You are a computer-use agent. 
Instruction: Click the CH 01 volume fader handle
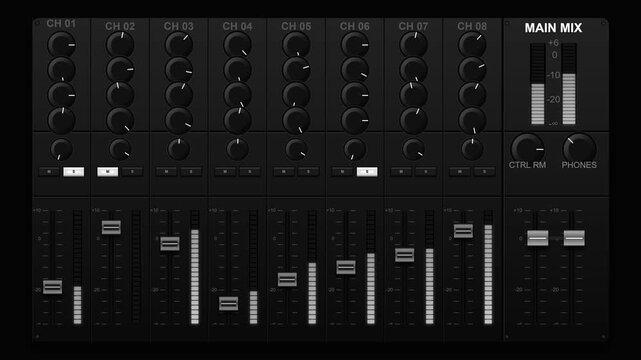pos(53,287)
